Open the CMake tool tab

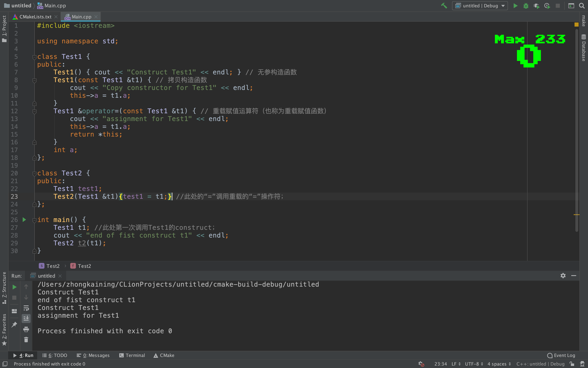pos(164,355)
